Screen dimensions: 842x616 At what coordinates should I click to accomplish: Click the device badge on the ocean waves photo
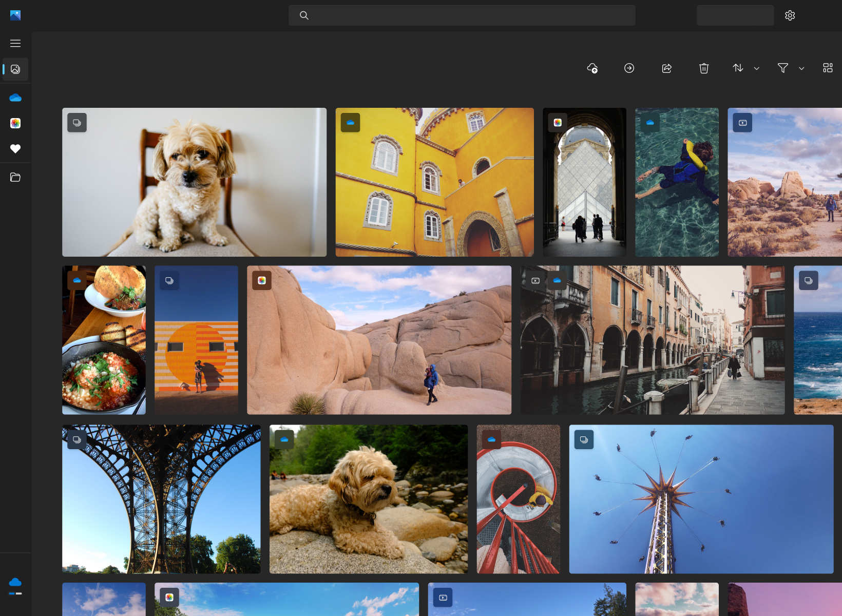click(x=809, y=280)
